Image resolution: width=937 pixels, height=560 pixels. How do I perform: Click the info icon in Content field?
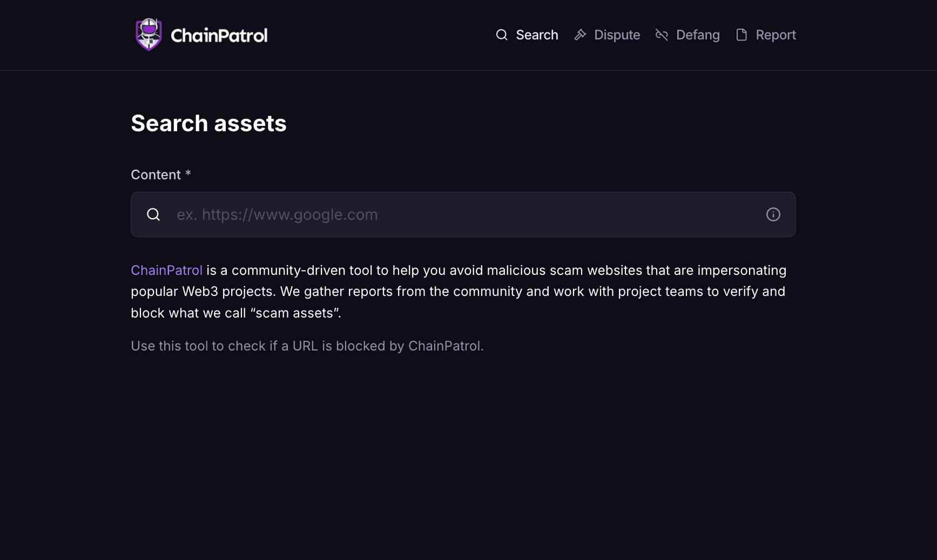click(773, 214)
